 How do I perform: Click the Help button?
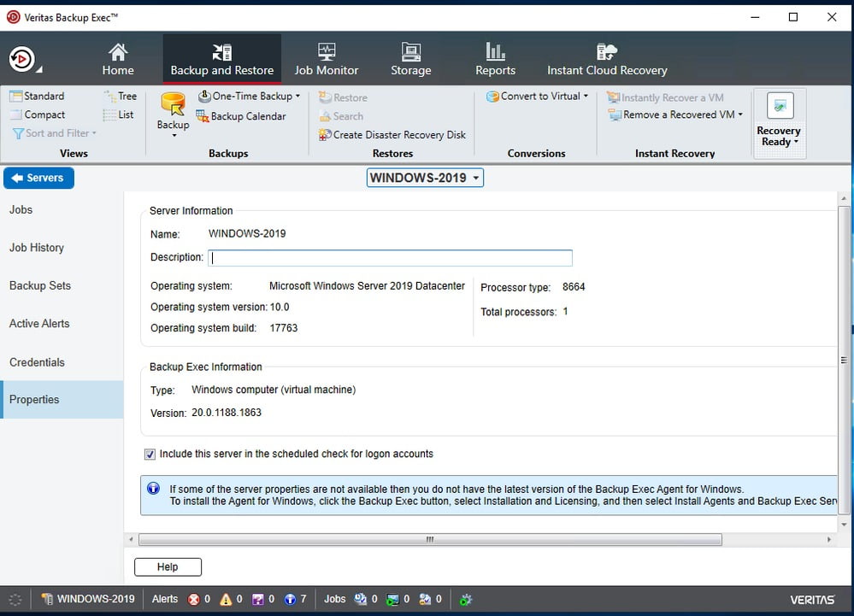click(168, 567)
